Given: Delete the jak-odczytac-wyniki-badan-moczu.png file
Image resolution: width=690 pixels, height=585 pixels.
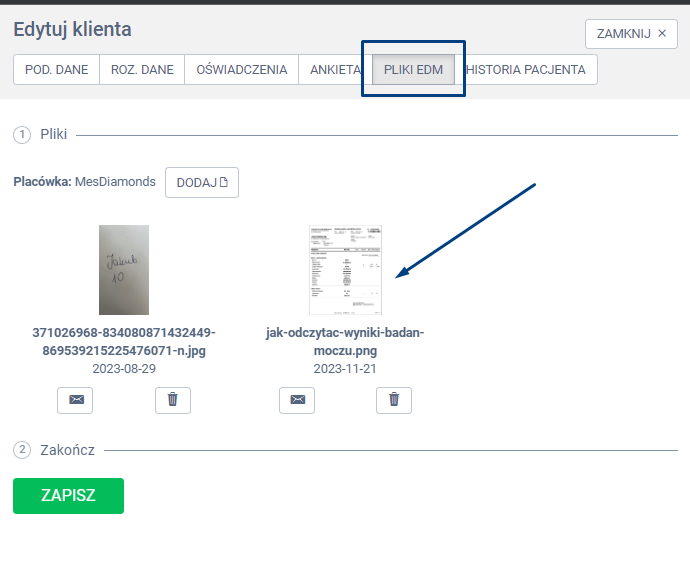Looking at the screenshot, I should pyautogui.click(x=393, y=400).
